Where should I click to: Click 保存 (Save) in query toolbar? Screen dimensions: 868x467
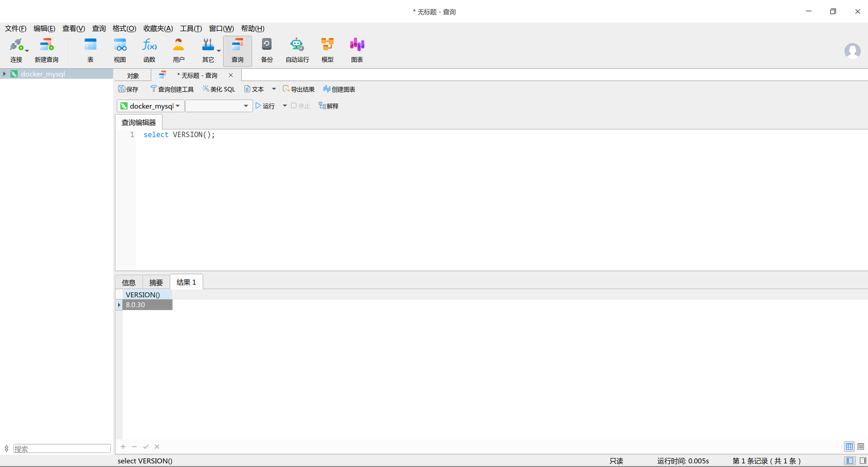pos(128,89)
